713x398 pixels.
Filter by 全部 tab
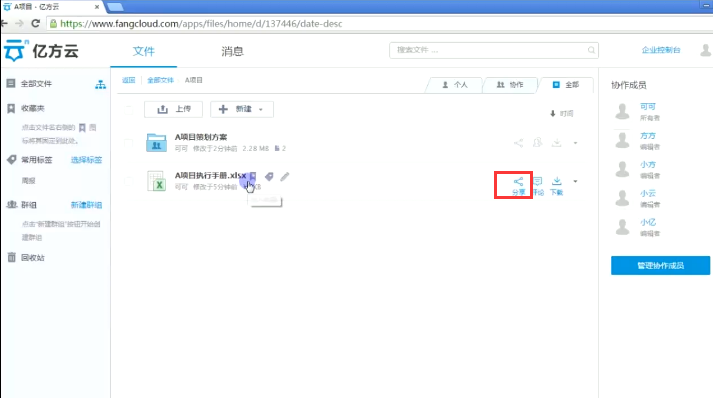pyautogui.click(x=566, y=85)
